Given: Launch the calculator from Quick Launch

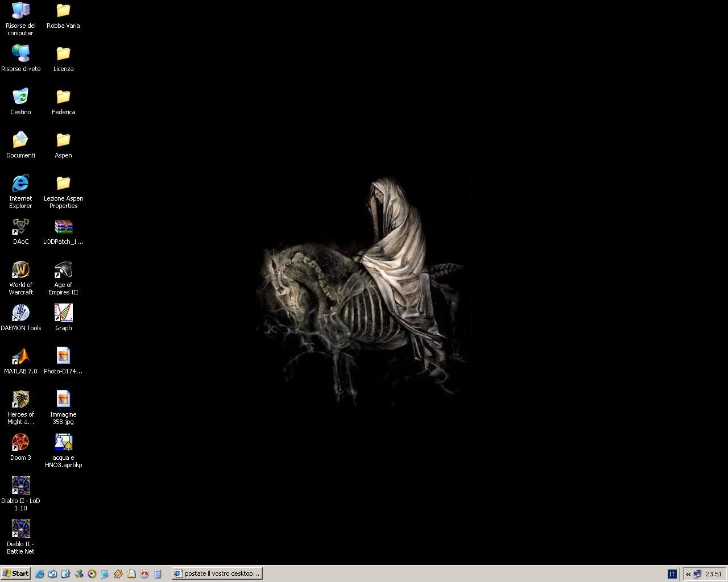Looking at the screenshot, I should tap(158, 574).
